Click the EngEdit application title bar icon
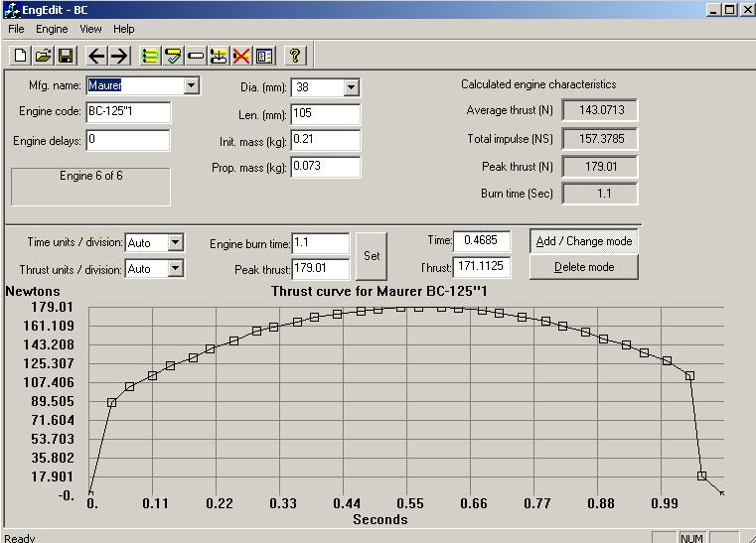The height and width of the screenshot is (543, 756). point(12,10)
